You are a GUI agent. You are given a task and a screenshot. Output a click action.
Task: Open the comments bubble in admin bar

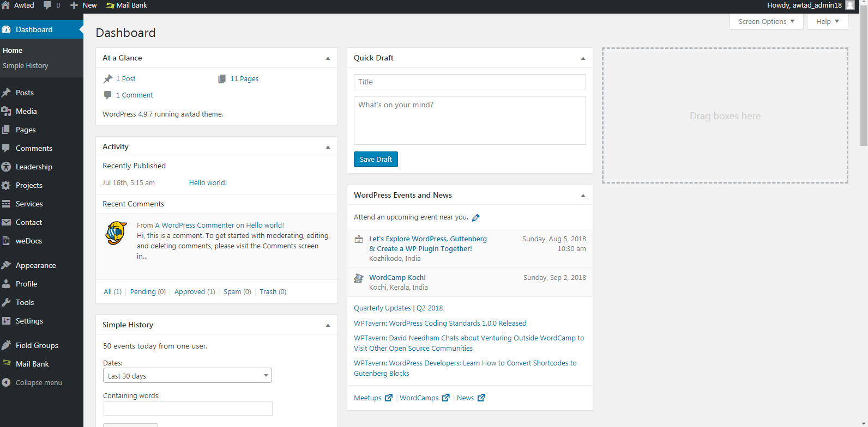click(47, 5)
